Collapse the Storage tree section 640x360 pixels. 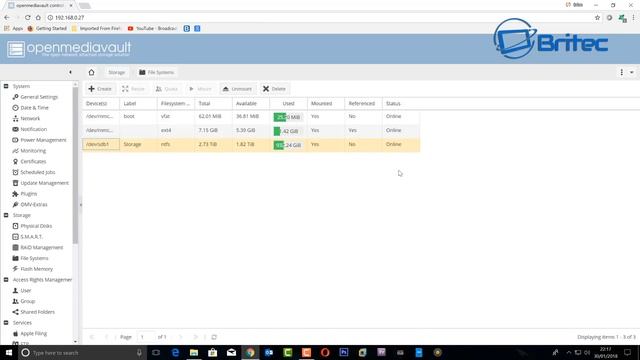6,215
